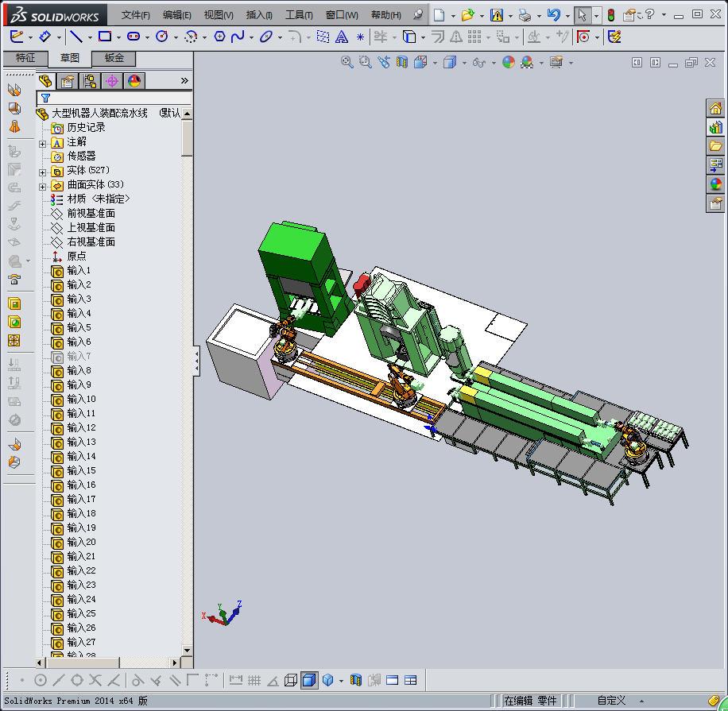Open the DisplayManager panel tab
The width and height of the screenshot is (728, 711).
(134, 81)
